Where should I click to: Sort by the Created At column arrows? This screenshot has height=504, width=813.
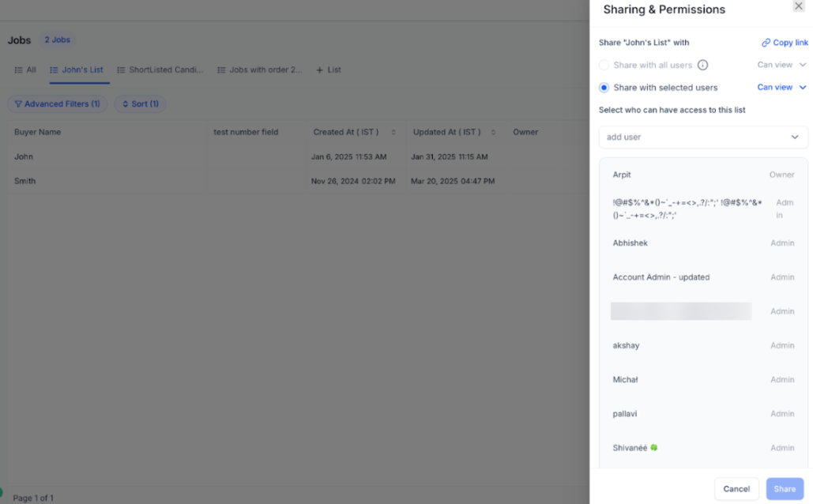tap(393, 133)
